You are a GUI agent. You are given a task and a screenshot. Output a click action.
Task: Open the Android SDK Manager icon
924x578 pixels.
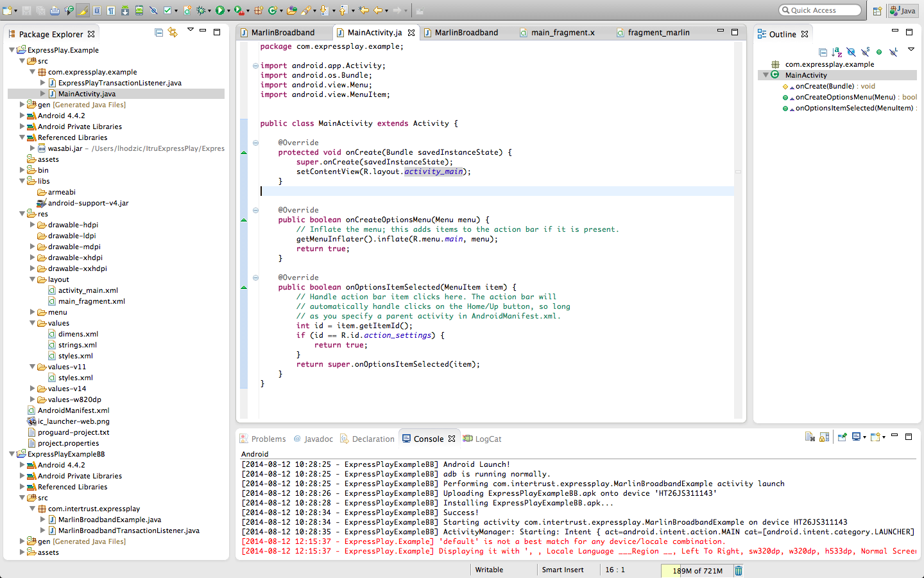125,10
